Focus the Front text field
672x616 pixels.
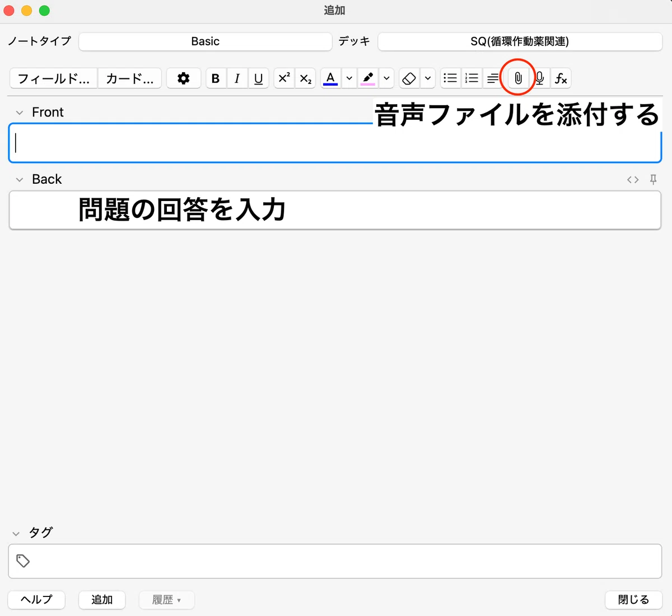point(335,143)
